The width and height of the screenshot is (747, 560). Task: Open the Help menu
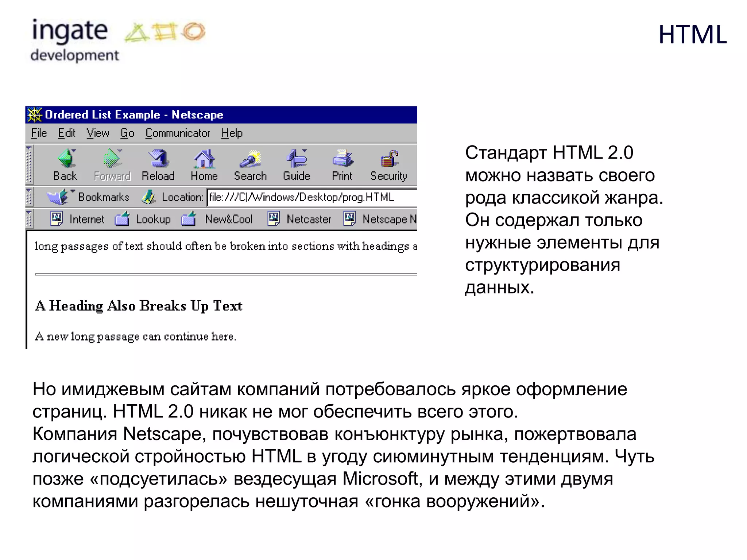click(x=232, y=133)
